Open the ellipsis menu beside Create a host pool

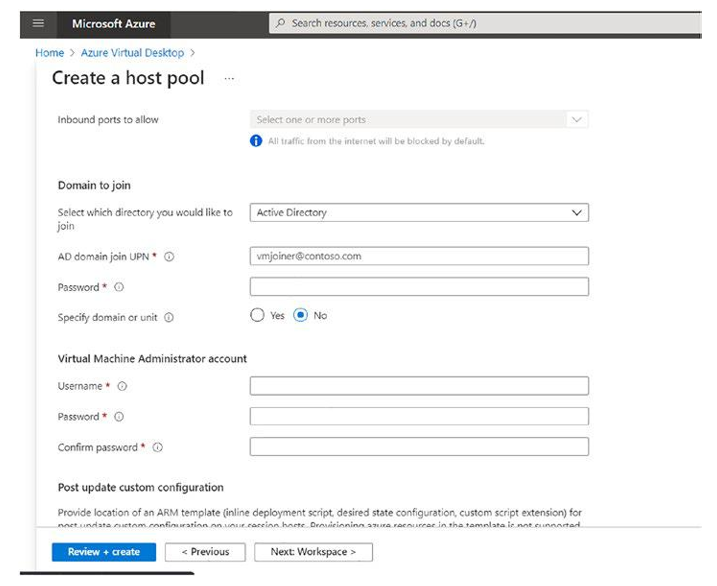(x=229, y=79)
